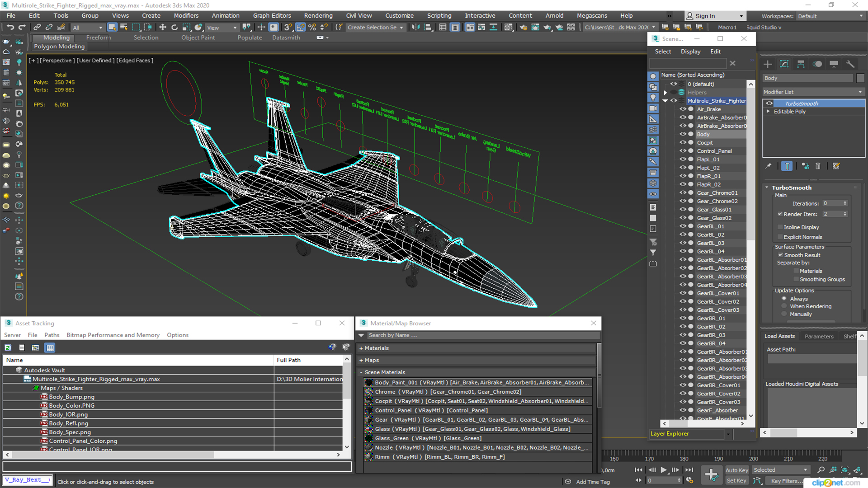Open the Rendered Frame Window icon

coord(535,28)
